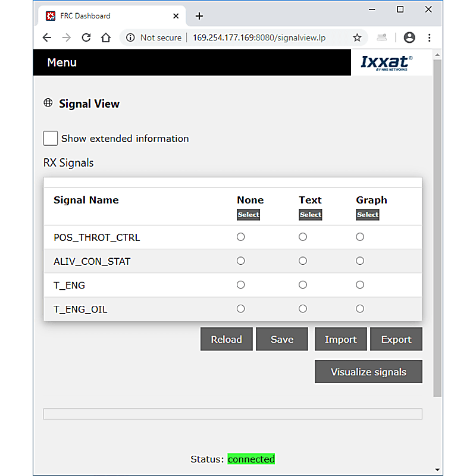Open the Menu bar at the top left
This screenshot has height=476, width=476.
pyautogui.click(x=62, y=62)
